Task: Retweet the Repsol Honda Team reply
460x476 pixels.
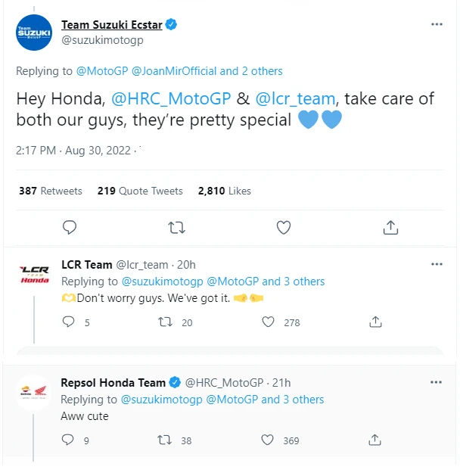Action: [164, 440]
